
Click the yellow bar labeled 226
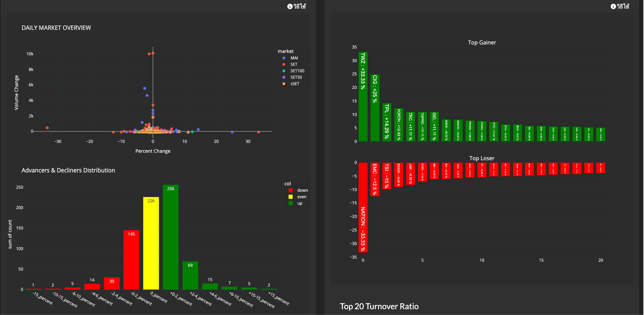coord(151,244)
